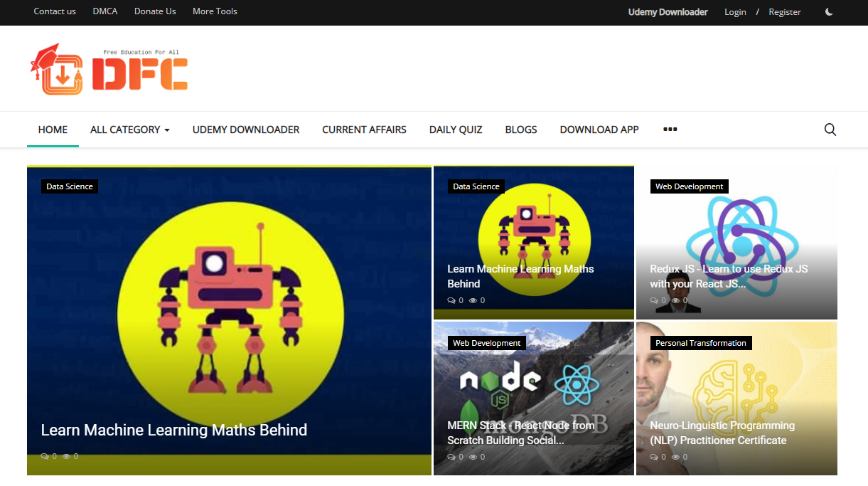
Task: Open the Daily Quiz page
Action: [x=456, y=130]
